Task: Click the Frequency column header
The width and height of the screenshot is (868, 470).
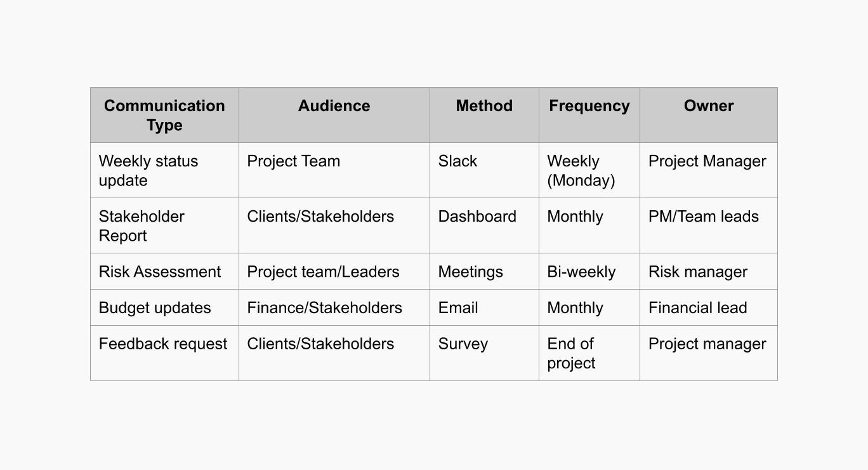Action: click(x=589, y=106)
